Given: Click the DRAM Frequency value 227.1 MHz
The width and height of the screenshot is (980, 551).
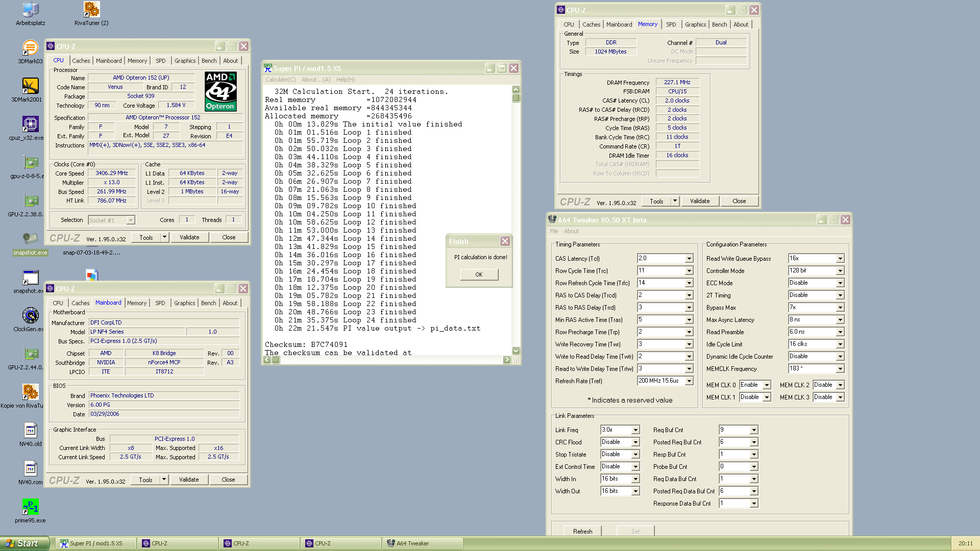Looking at the screenshot, I should pos(677,82).
